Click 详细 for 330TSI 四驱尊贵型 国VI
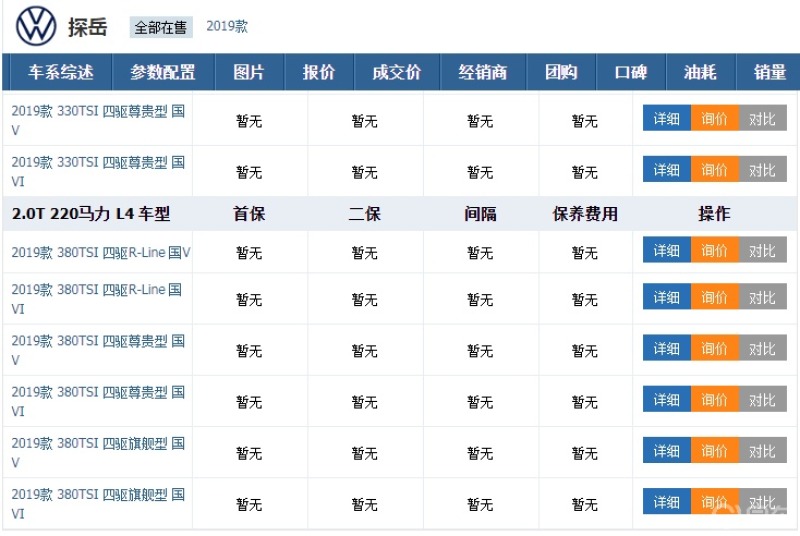800x536 pixels. point(666,169)
